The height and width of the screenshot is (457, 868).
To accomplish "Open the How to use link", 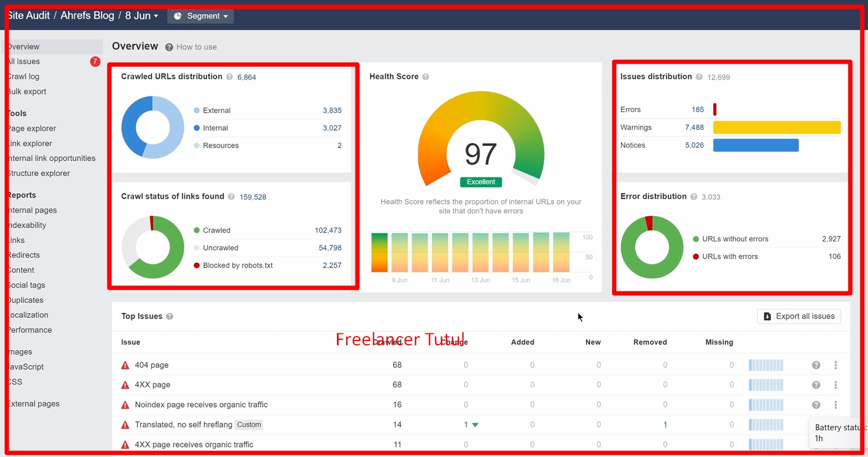I will (196, 47).
